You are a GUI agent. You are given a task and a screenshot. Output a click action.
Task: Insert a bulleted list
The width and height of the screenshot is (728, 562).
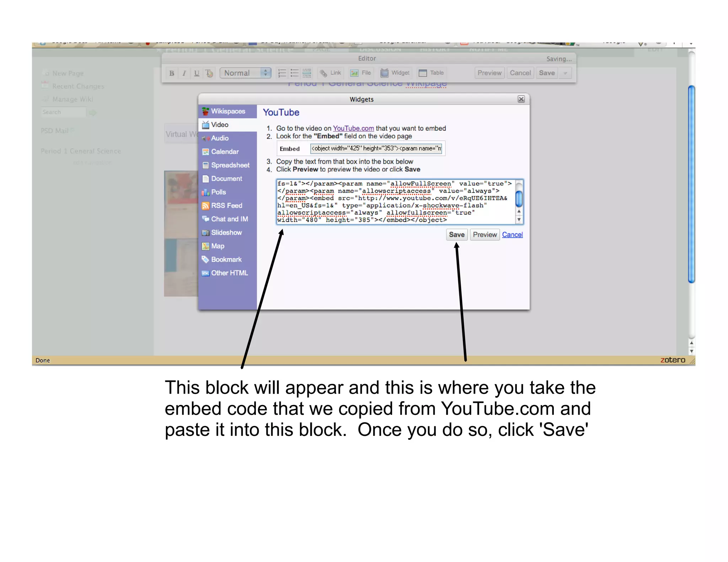point(294,73)
